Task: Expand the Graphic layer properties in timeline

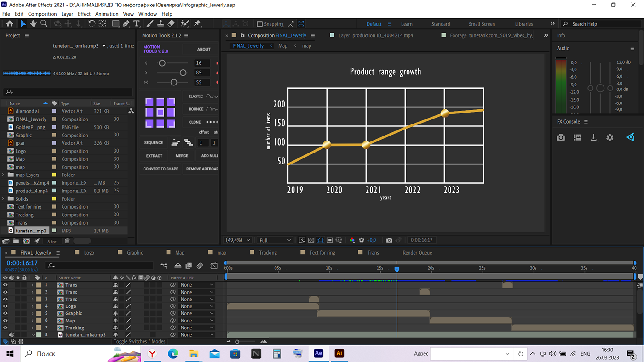Action: 32,314
